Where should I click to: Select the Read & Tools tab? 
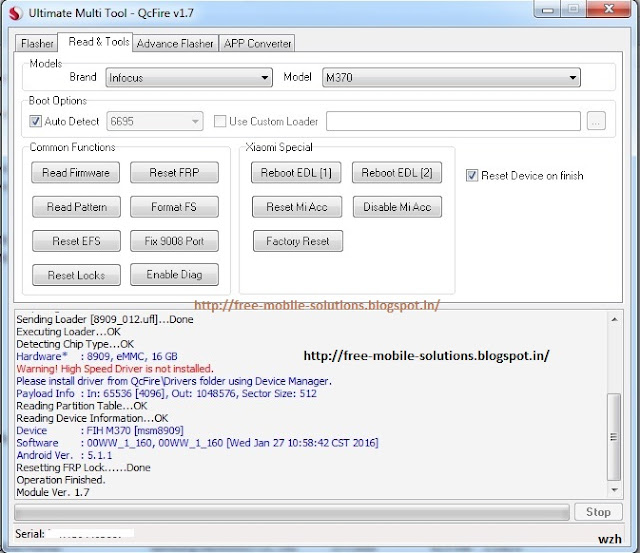pyautogui.click(x=98, y=42)
